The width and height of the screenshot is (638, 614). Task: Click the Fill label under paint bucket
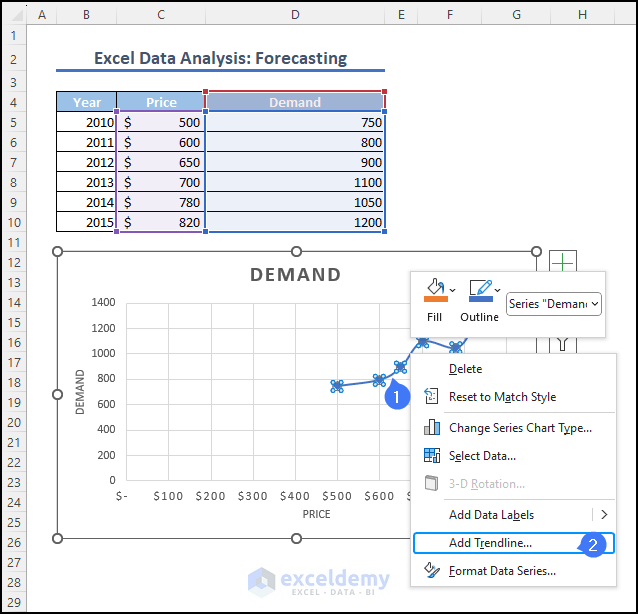[434, 317]
